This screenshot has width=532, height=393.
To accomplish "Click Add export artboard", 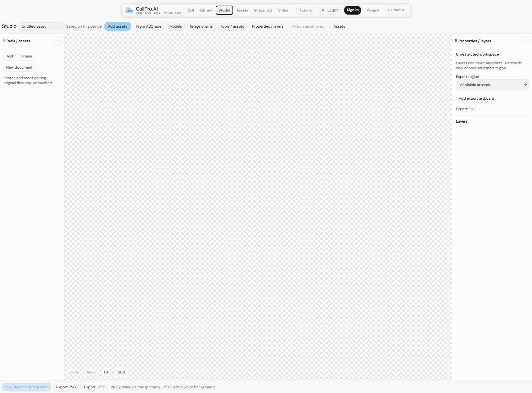I will pos(476,98).
